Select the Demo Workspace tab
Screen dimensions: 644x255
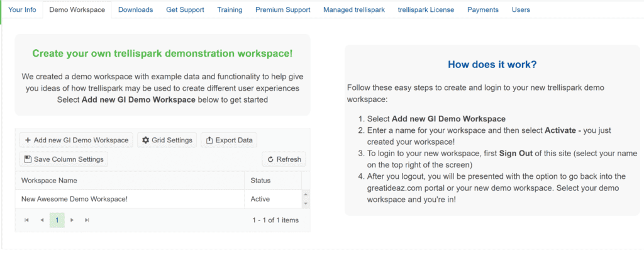[x=77, y=9]
